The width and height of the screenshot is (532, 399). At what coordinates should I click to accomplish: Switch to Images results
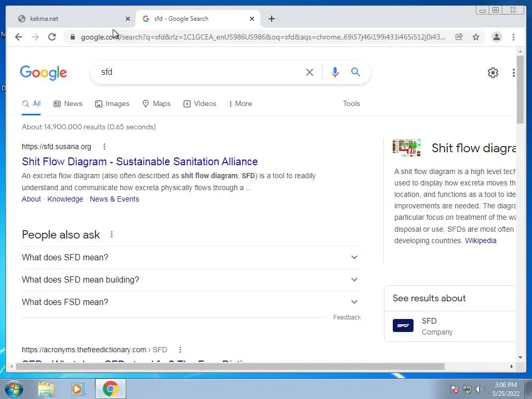[112, 104]
